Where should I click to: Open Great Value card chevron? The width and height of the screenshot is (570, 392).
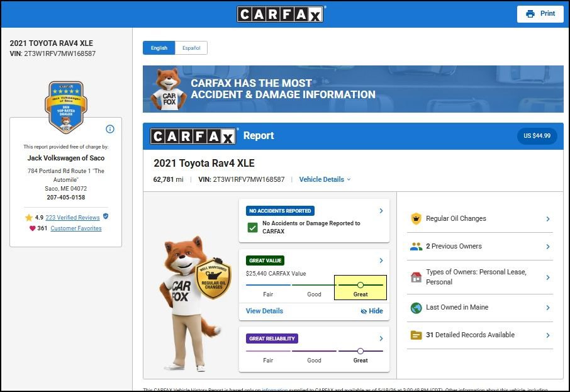(381, 260)
